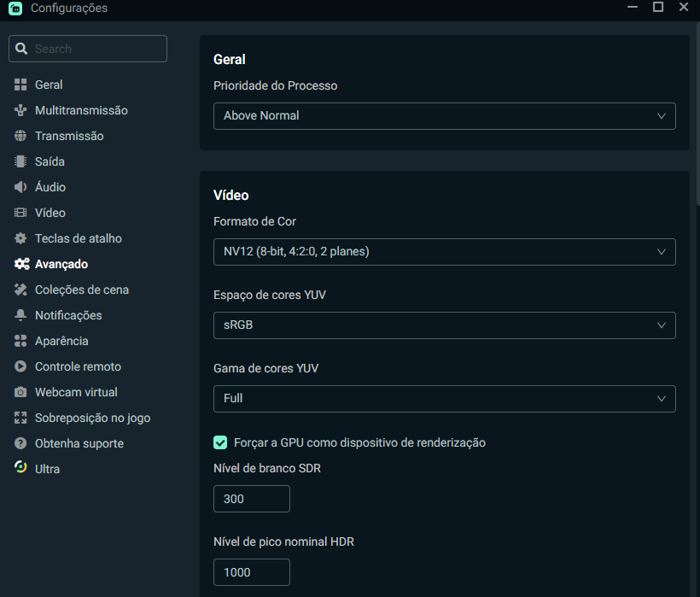Image resolution: width=700 pixels, height=597 pixels.
Task: Open the Aparência settings page
Action: coord(61,341)
